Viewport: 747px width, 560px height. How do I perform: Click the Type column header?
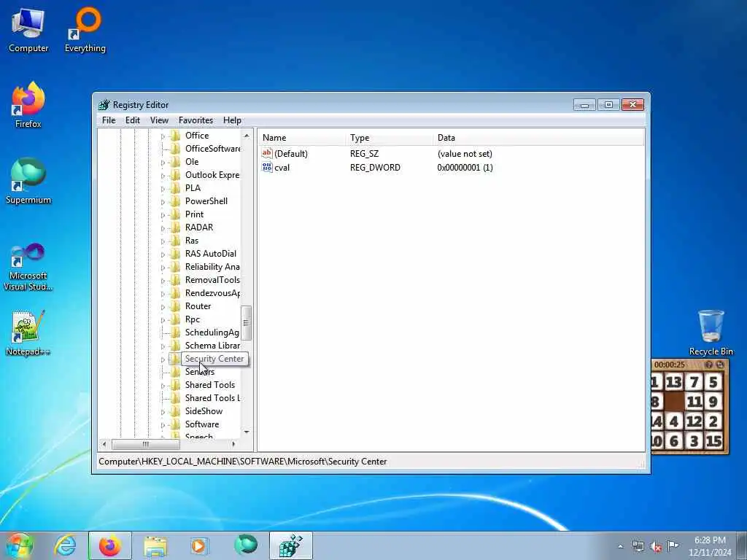(x=390, y=138)
